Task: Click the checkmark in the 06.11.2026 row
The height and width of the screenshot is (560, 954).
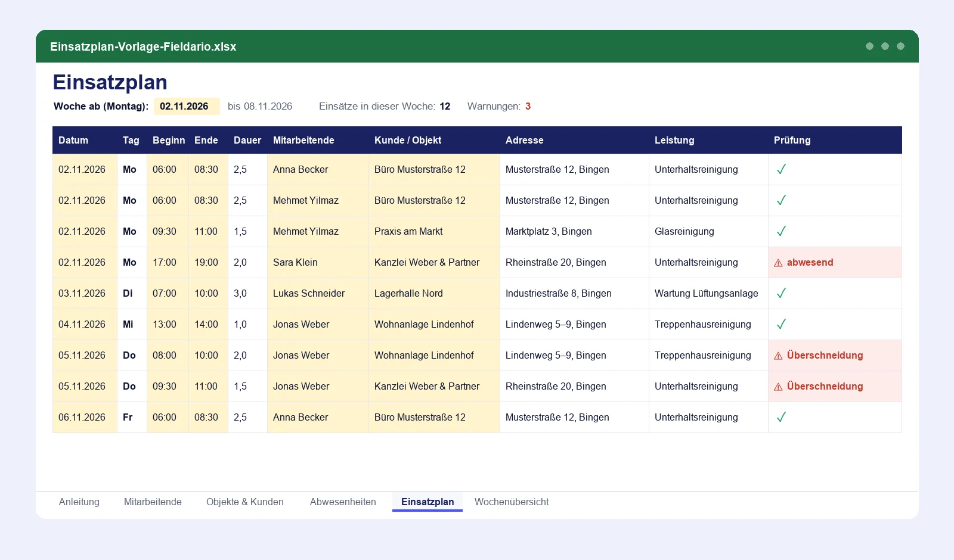Action: [x=781, y=417]
